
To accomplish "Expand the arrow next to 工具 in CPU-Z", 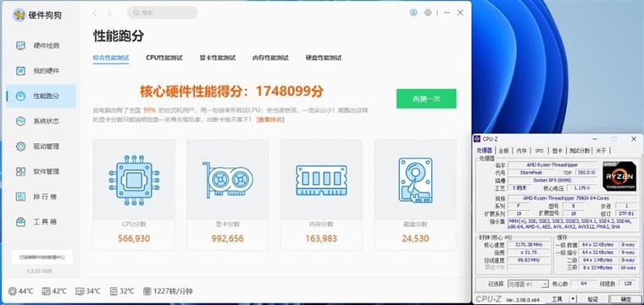I will 574,299.
